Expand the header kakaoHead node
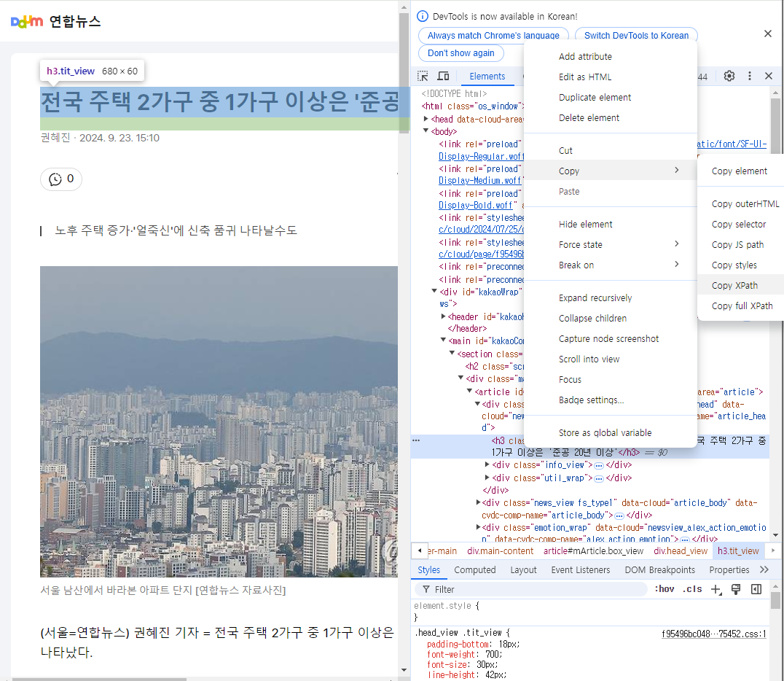Image resolution: width=784 pixels, height=681 pixels. coord(444,316)
